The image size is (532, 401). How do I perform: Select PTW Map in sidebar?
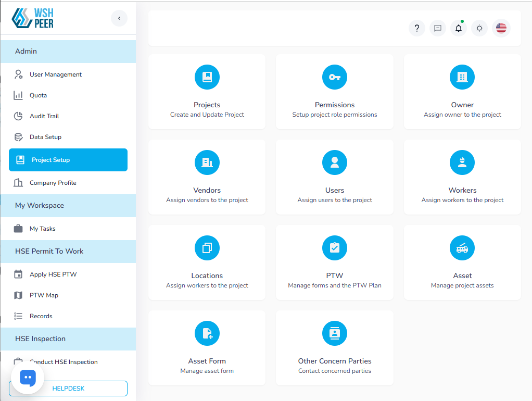click(44, 295)
